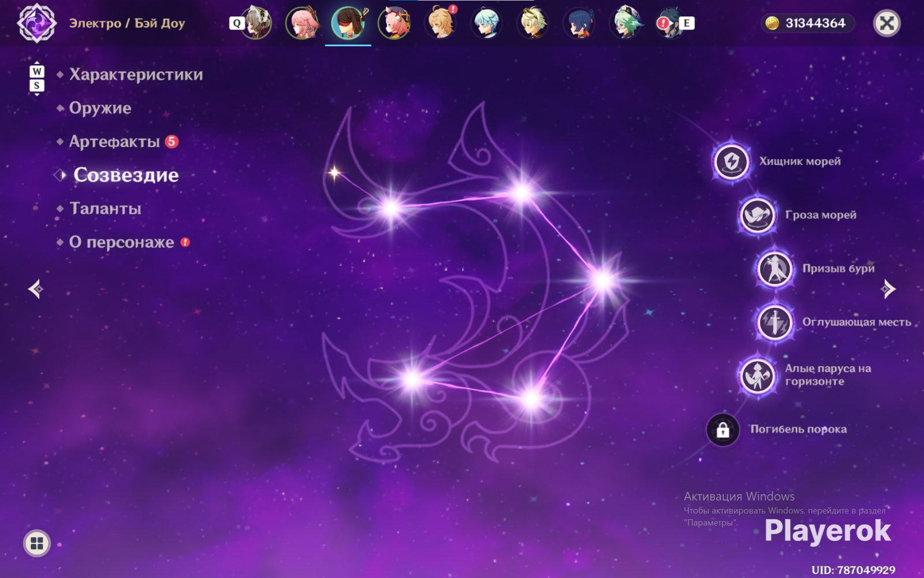Click the Q previous-character key hint

coord(237,23)
